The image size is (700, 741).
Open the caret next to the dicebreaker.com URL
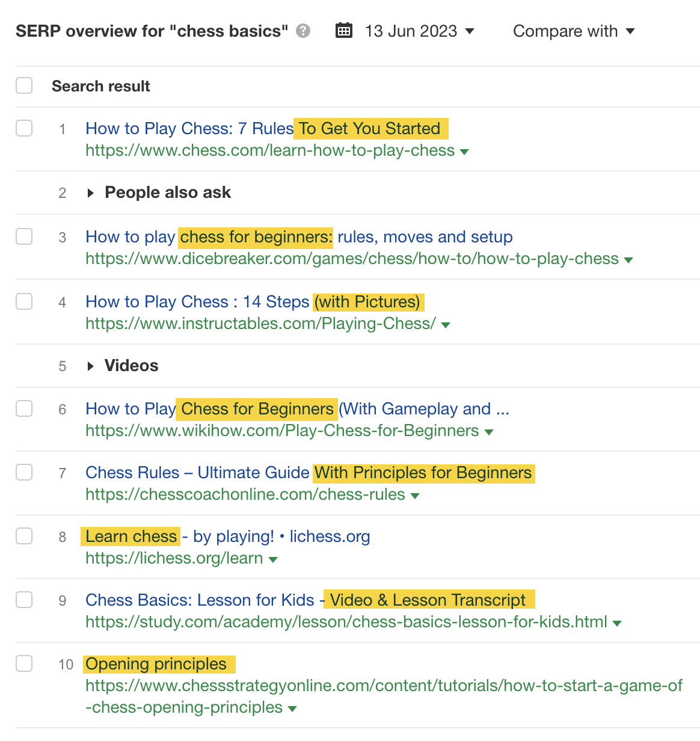pyautogui.click(x=628, y=260)
